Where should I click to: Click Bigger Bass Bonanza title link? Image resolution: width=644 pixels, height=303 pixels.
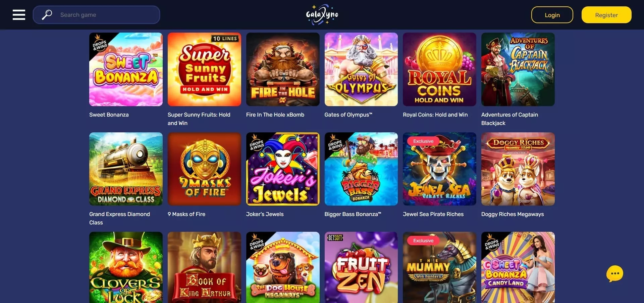point(353,214)
